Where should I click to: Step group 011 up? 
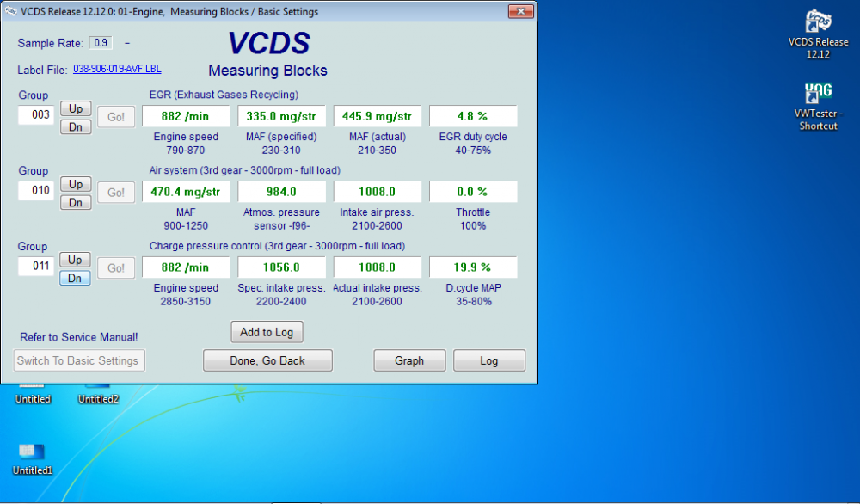[76, 260]
